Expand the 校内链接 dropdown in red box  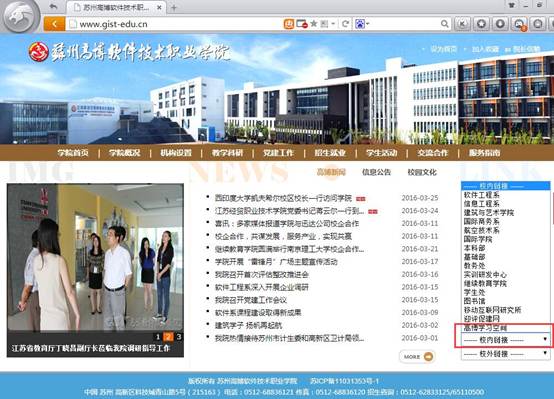506,340
